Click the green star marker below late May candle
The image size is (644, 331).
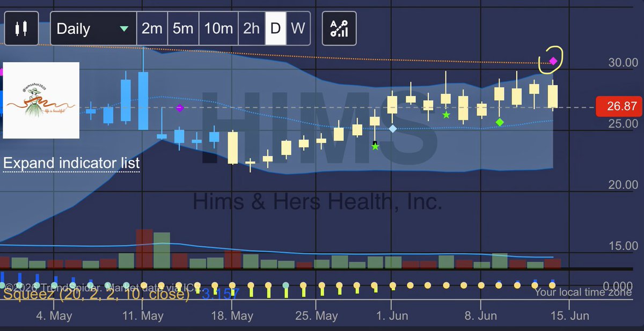point(375,146)
